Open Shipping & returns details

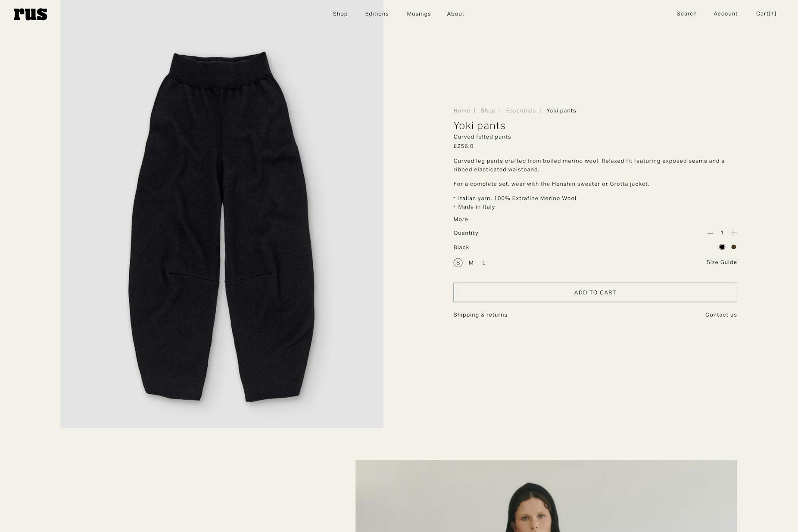tap(480, 315)
